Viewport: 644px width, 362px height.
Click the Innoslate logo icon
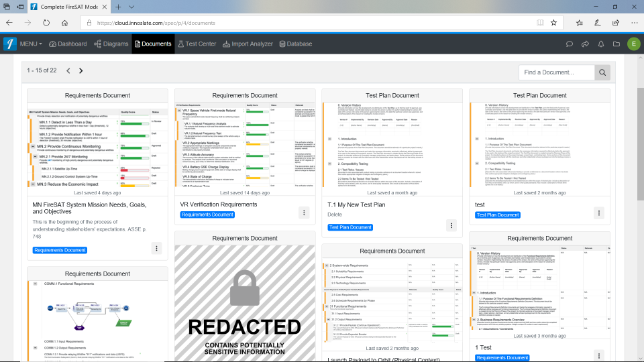[x=10, y=44]
